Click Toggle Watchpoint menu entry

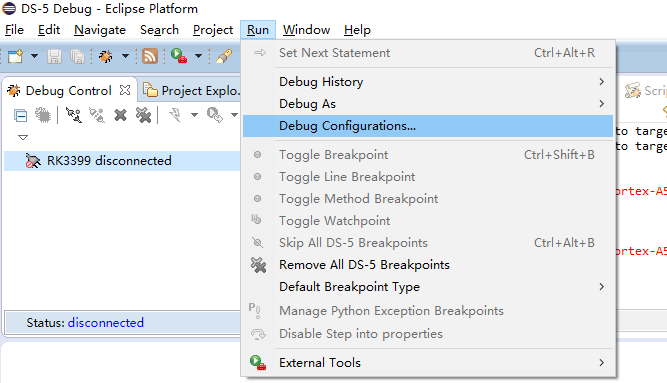pyautogui.click(x=428, y=221)
